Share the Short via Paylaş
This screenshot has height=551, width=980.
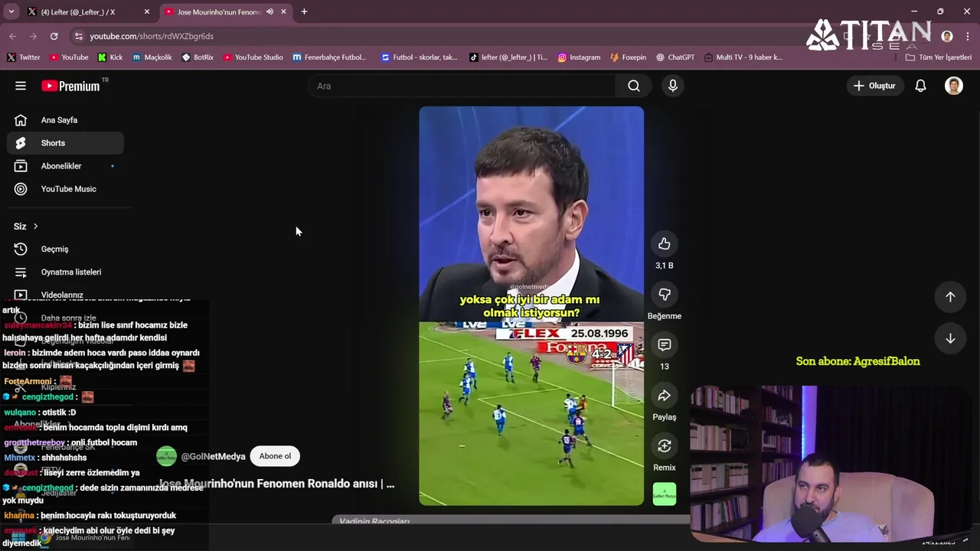coord(665,396)
